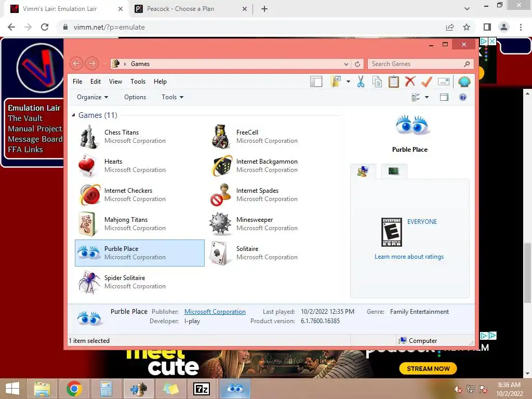Open the File menu
532x399 pixels.
coord(77,82)
